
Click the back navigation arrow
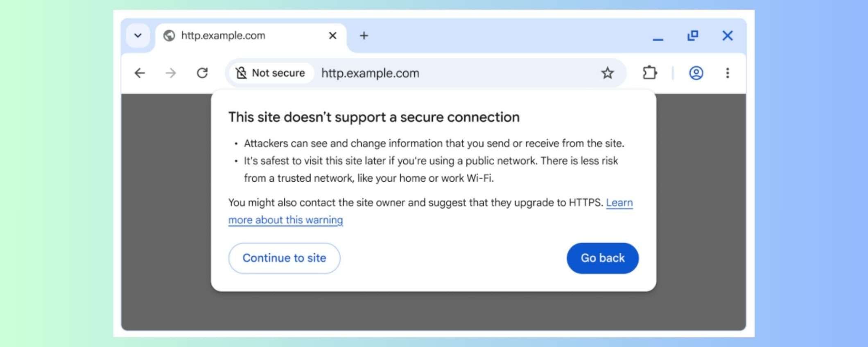pos(140,73)
